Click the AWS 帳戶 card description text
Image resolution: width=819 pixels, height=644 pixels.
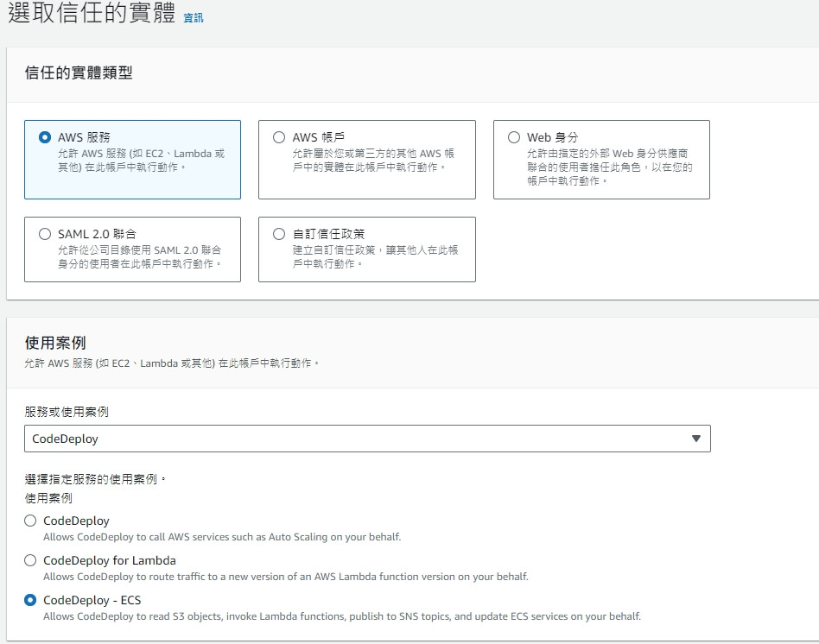tap(373, 161)
